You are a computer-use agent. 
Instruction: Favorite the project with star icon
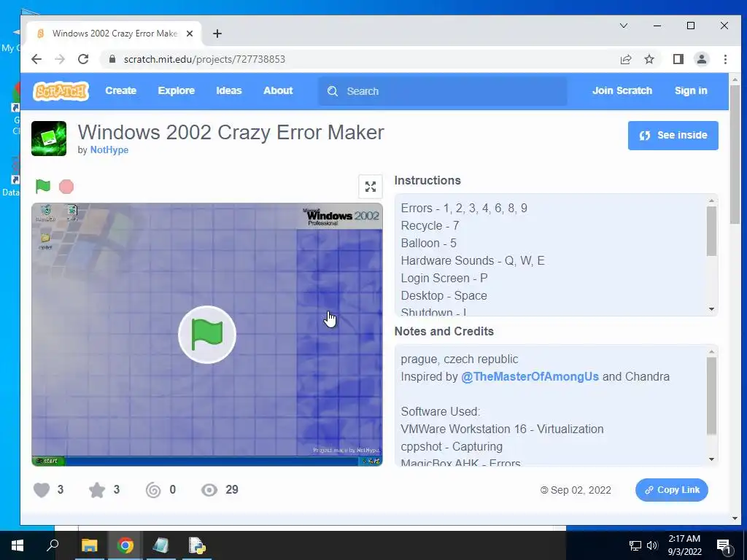[x=97, y=490]
